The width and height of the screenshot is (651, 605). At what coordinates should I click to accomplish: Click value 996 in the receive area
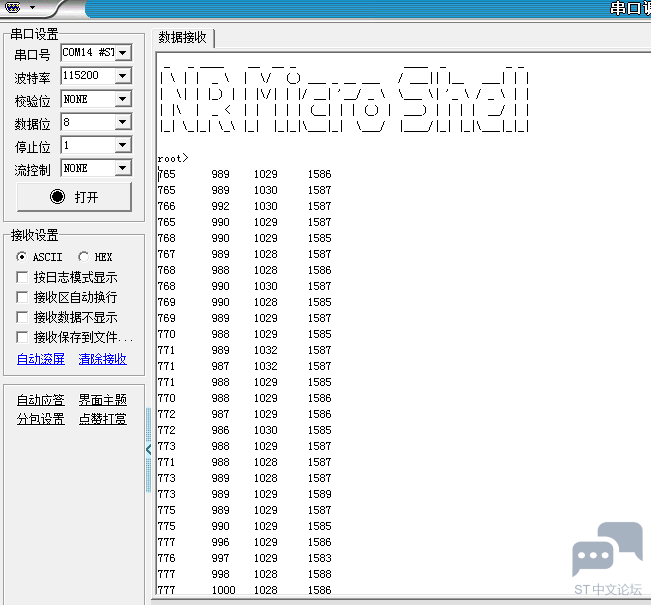pos(220,542)
